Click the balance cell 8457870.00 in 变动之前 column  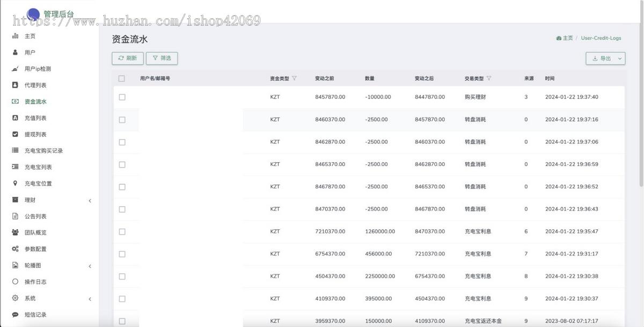point(330,97)
